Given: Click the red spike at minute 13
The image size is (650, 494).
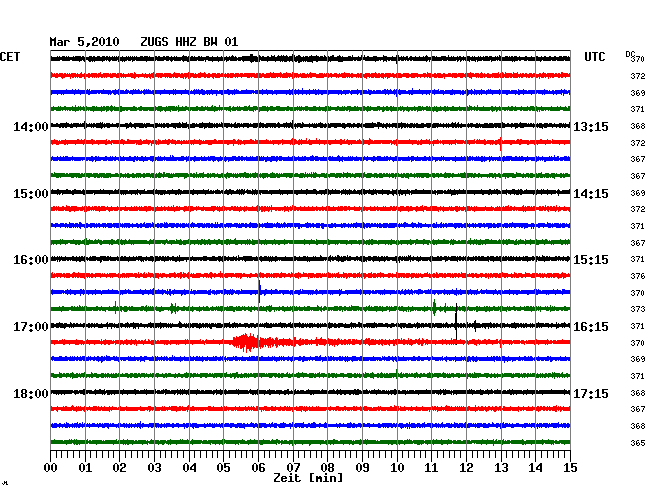Looking at the screenshot, I should point(501,144).
